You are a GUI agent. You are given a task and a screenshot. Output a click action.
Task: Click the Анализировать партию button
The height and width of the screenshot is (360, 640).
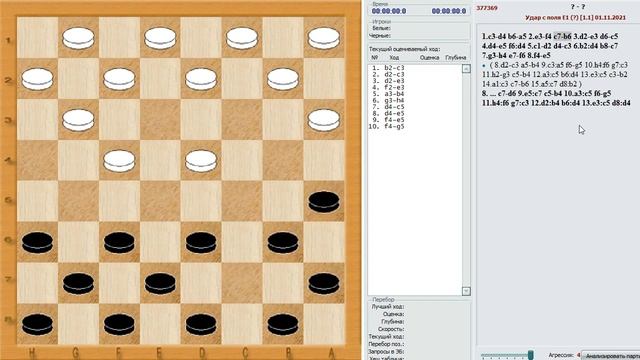point(611,356)
